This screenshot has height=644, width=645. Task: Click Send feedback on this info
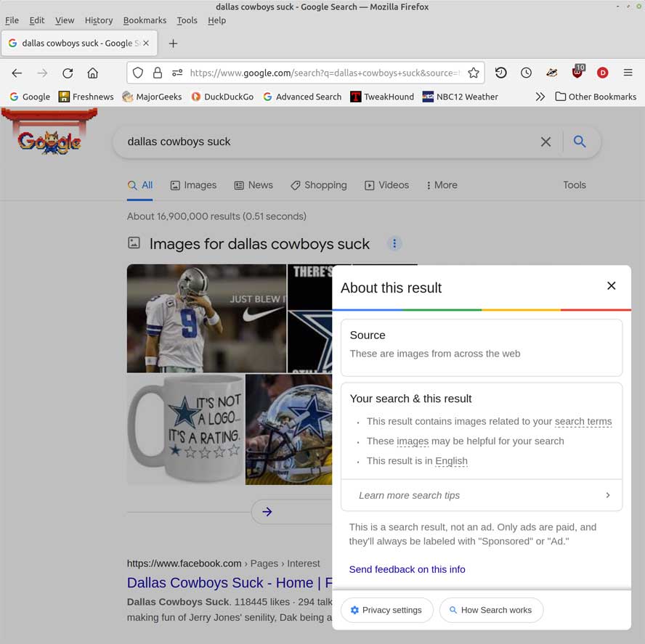[x=407, y=569]
